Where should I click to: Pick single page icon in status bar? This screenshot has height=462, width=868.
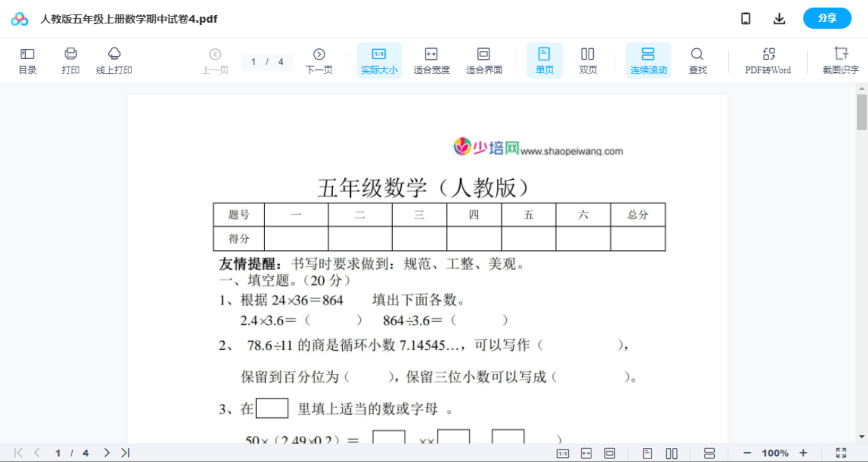648,453
